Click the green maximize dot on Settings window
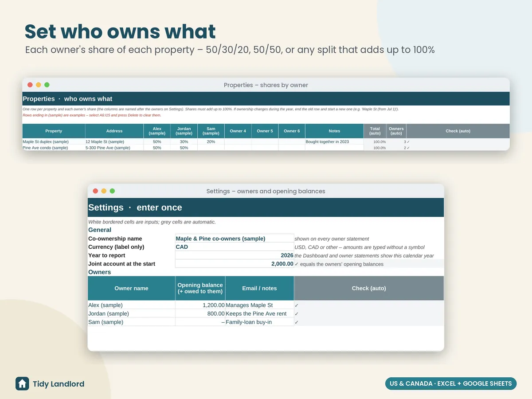Viewport: 532px width, 399px height. tap(112, 191)
